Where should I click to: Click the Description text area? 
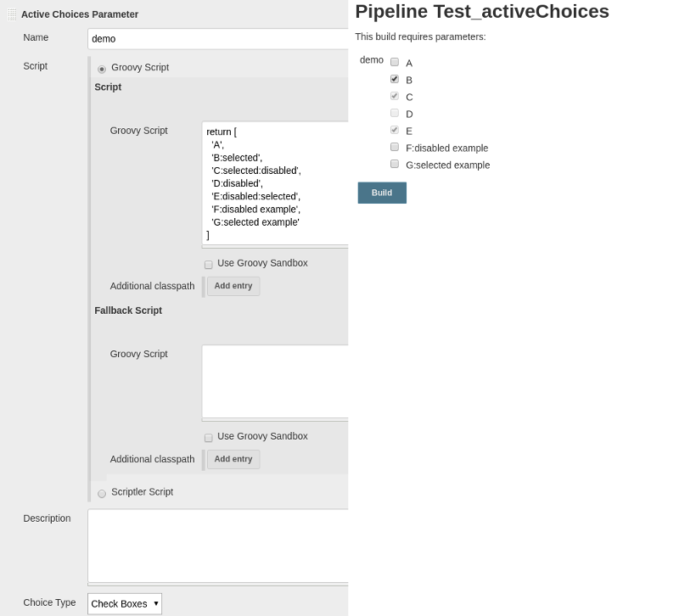click(218, 546)
